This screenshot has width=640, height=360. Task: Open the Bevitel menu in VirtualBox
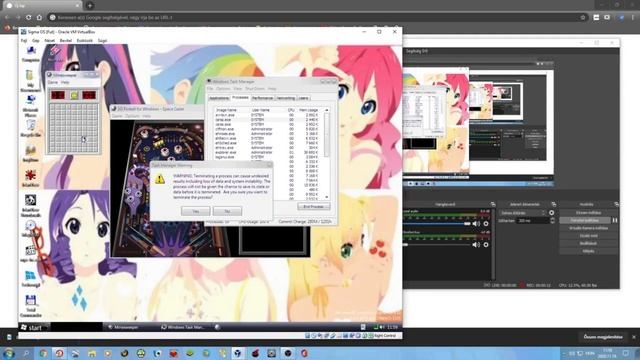[66, 41]
